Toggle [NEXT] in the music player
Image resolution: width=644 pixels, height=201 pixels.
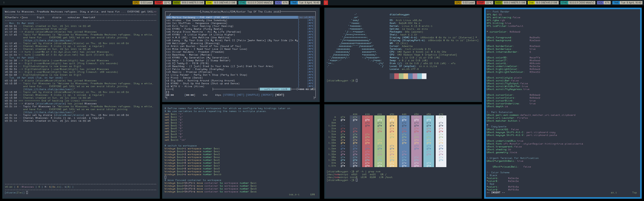(x=280, y=94)
